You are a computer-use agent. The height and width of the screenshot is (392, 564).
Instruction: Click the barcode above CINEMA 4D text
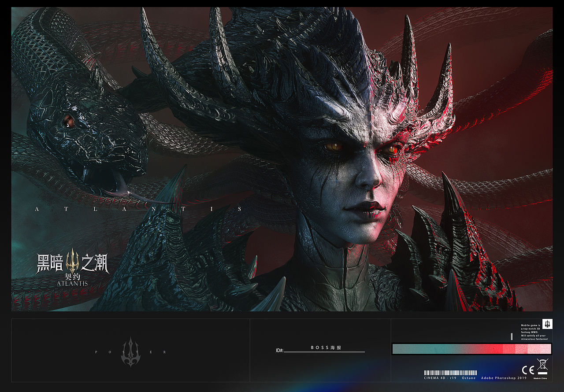[450, 373]
